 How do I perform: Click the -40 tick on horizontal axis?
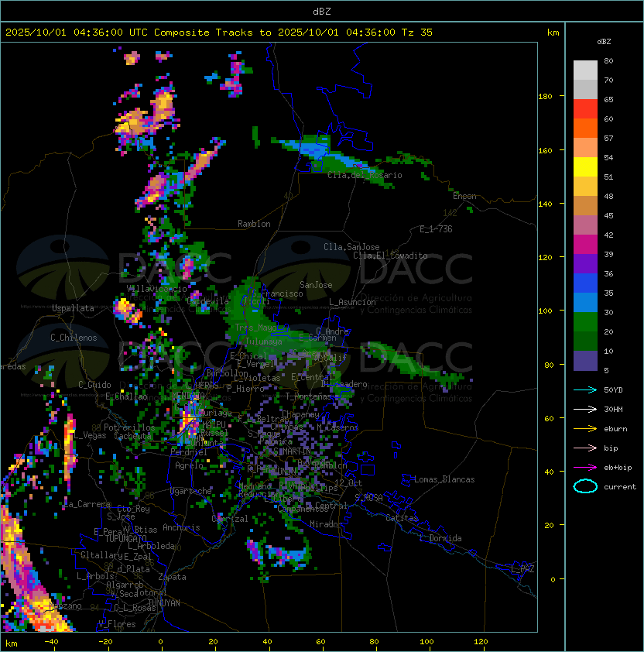pos(51,642)
